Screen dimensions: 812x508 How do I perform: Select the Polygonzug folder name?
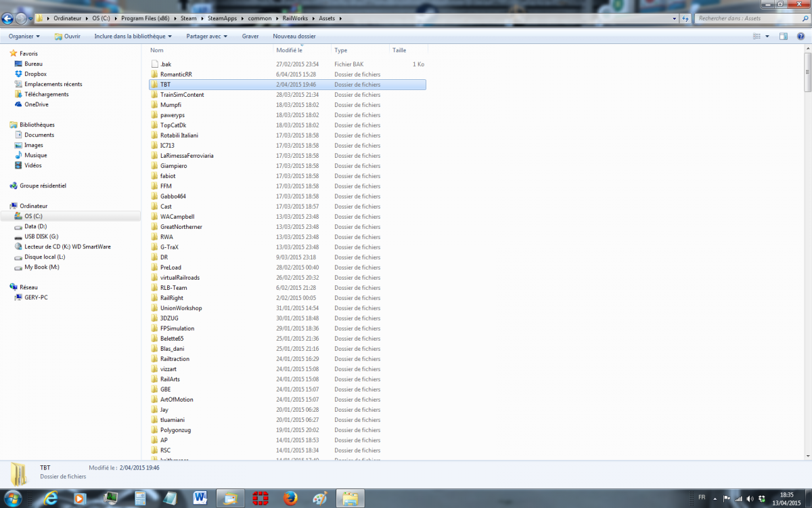coord(175,430)
